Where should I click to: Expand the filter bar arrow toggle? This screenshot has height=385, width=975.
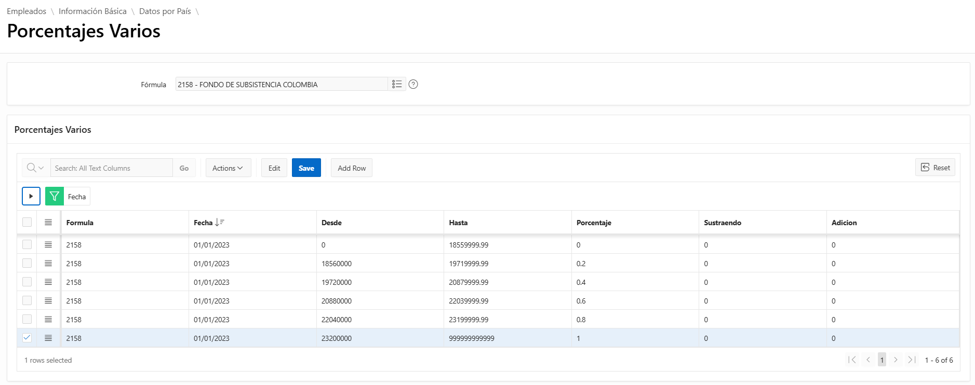point(31,196)
